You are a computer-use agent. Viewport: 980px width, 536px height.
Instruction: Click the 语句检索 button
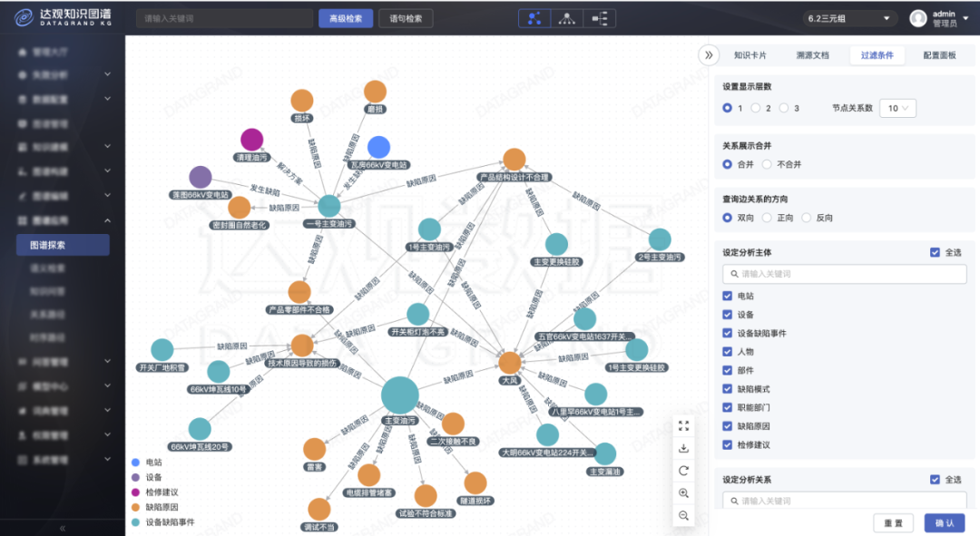pos(406,19)
